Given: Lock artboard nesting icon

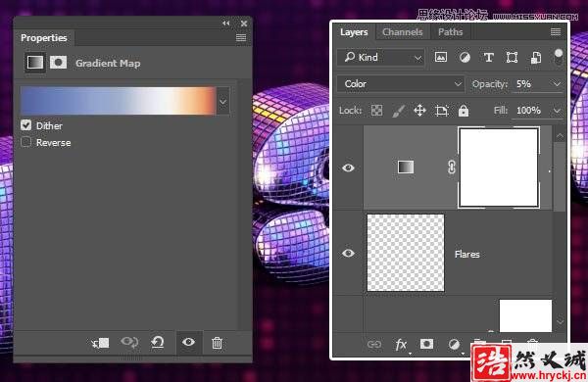Looking at the screenshot, I should point(442,111).
